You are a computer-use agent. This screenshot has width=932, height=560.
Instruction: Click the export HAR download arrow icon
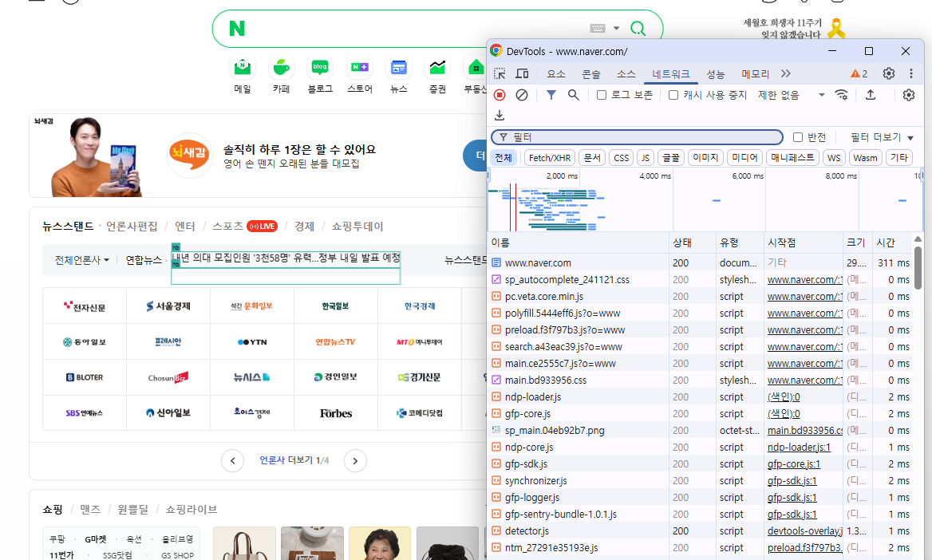pyautogui.click(x=500, y=116)
